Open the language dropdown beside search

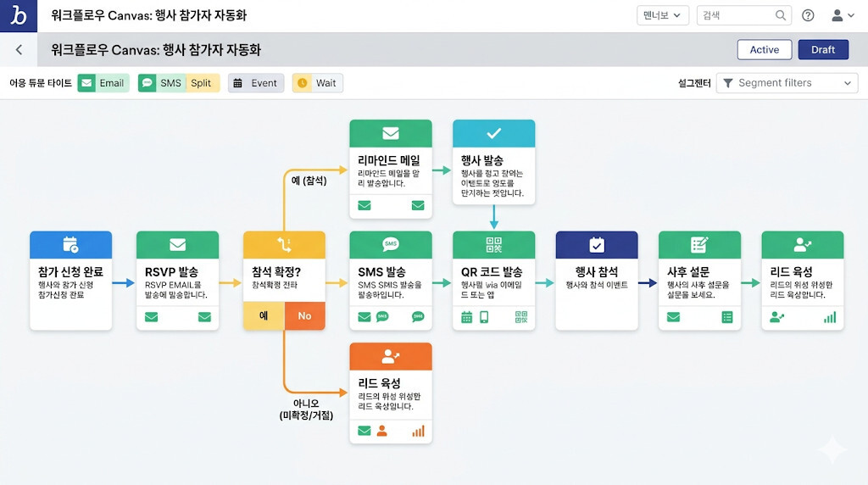(663, 15)
